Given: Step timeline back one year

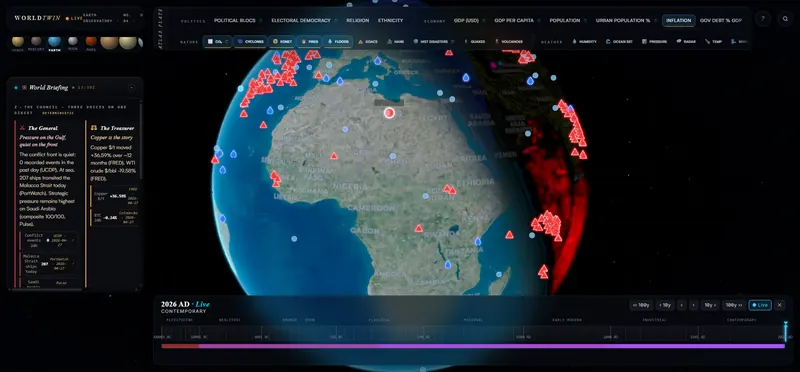Looking at the screenshot, I should 682,305.
